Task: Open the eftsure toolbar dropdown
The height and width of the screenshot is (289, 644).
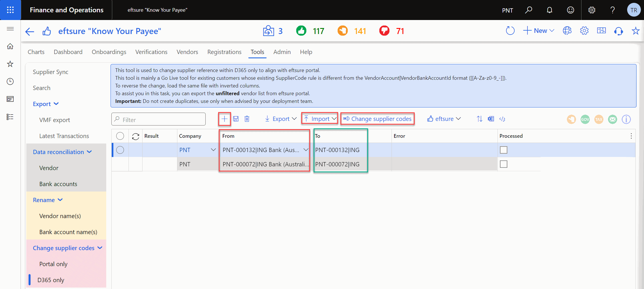Action: click(x=444, y=119)
